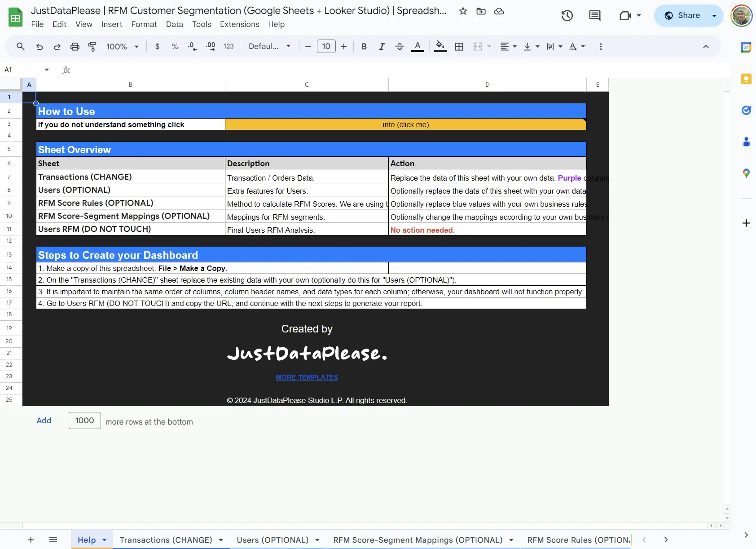Viewport: 756px width, 549px height.
Task: Open the share options dropdown arrow
Action: [714, 16]
